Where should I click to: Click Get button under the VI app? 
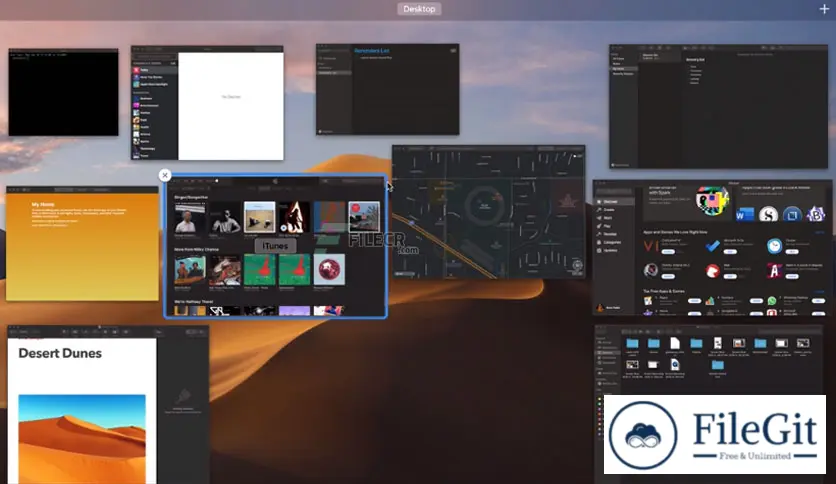tap(668, 252)
